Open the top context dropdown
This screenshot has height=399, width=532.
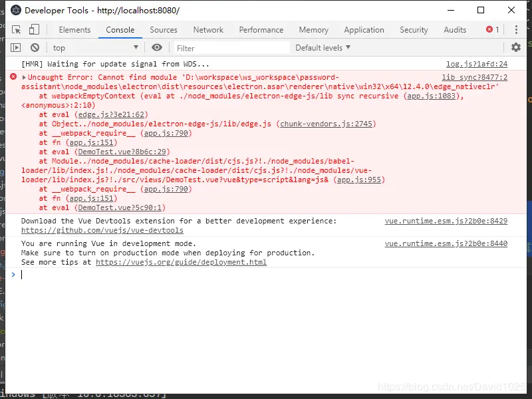pyautogui.click(x=95, y=48)
